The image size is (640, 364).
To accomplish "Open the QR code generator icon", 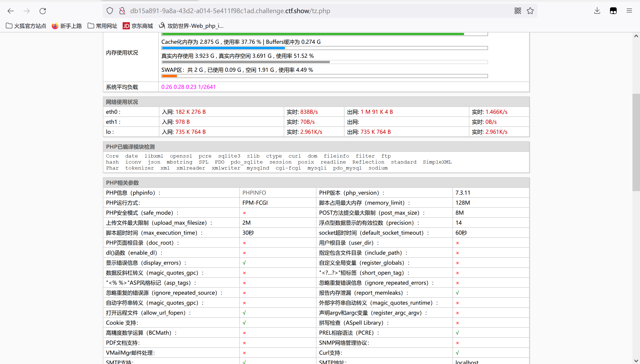I will pos(518,11).
